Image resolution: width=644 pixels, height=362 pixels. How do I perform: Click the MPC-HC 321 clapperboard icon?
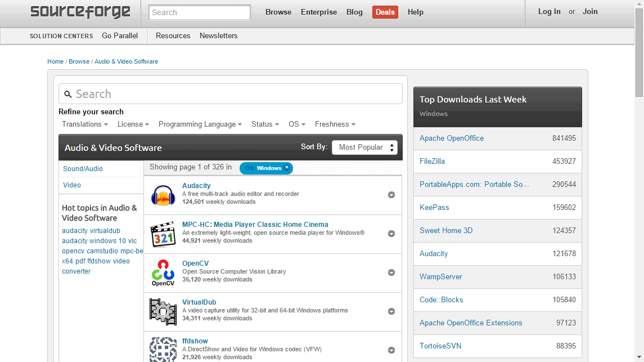pyautogui.click(x=163, y=234)
